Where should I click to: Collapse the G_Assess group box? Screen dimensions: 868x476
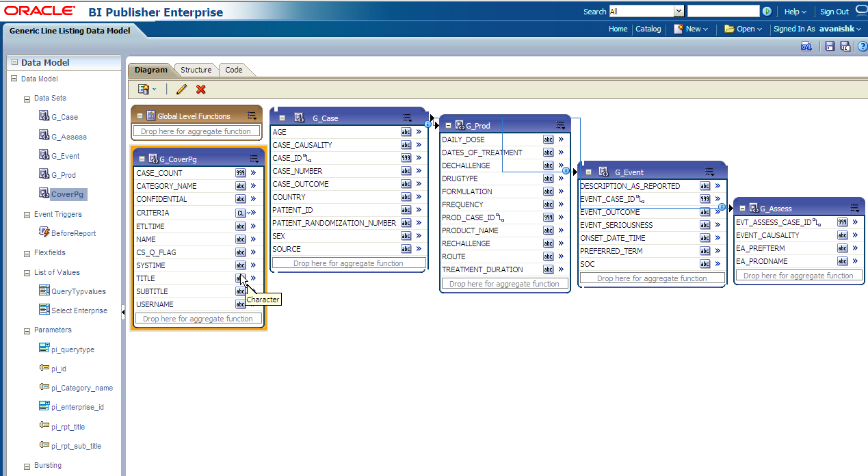click(x=742, y=208)
